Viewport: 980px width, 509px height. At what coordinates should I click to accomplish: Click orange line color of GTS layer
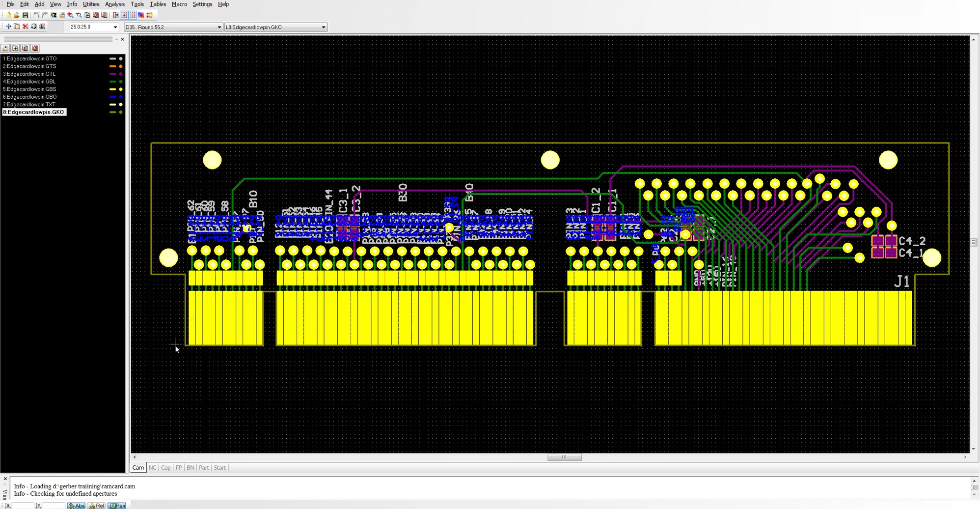coord(112,66)
